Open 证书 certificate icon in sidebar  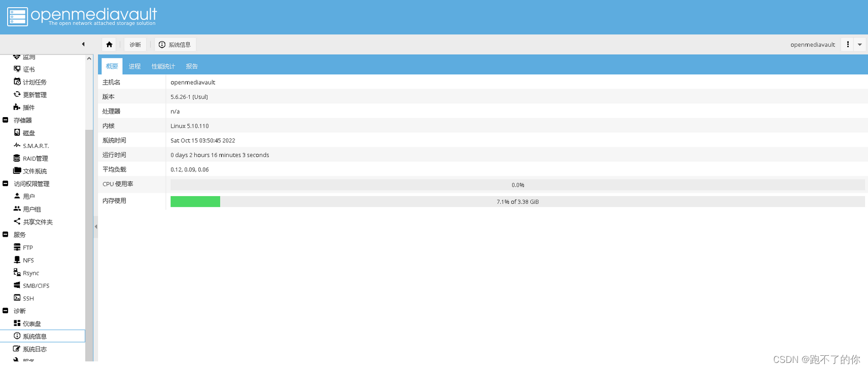coord(17,69)
